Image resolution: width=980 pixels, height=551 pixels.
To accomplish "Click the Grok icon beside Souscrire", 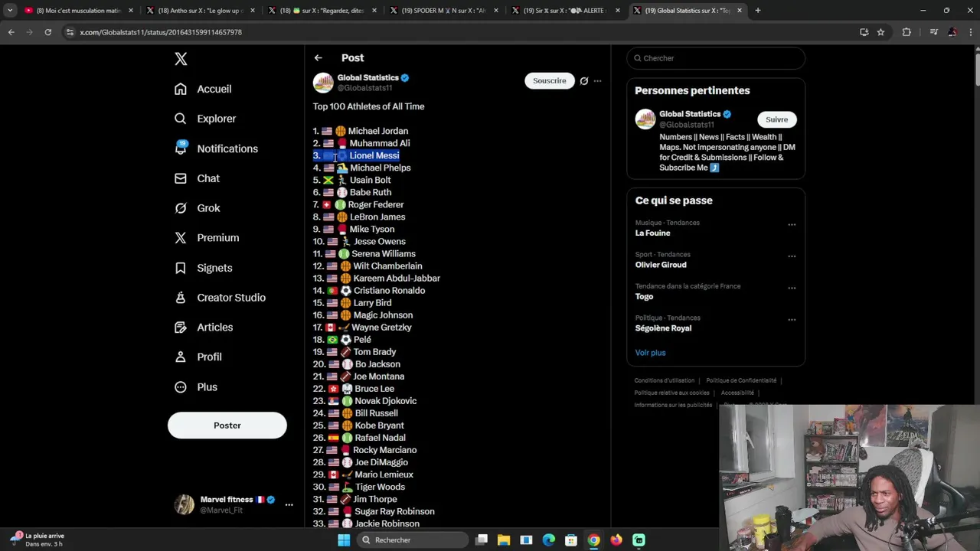I will pos(584,81).
